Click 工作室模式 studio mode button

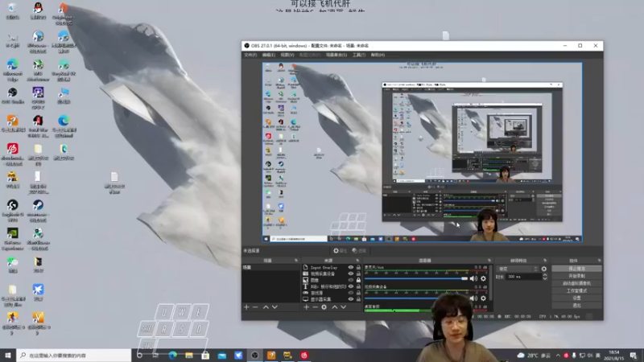click(x=576, y=290)
